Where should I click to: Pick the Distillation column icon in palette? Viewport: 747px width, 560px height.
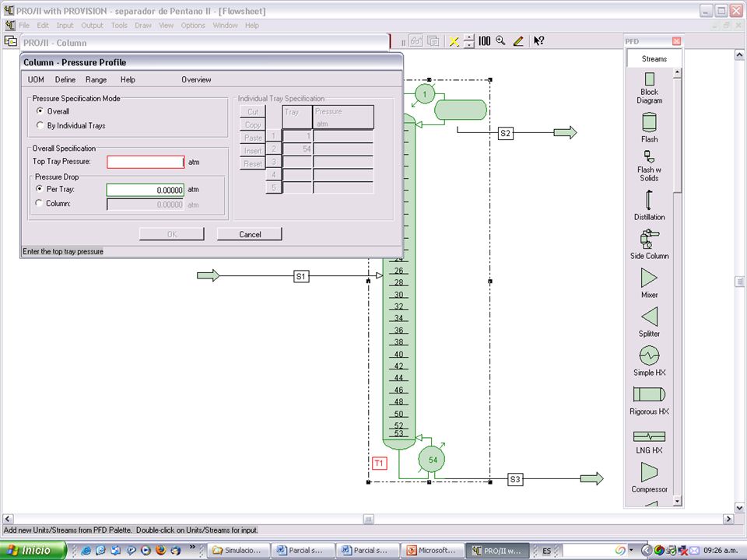[x=649, y=200]
